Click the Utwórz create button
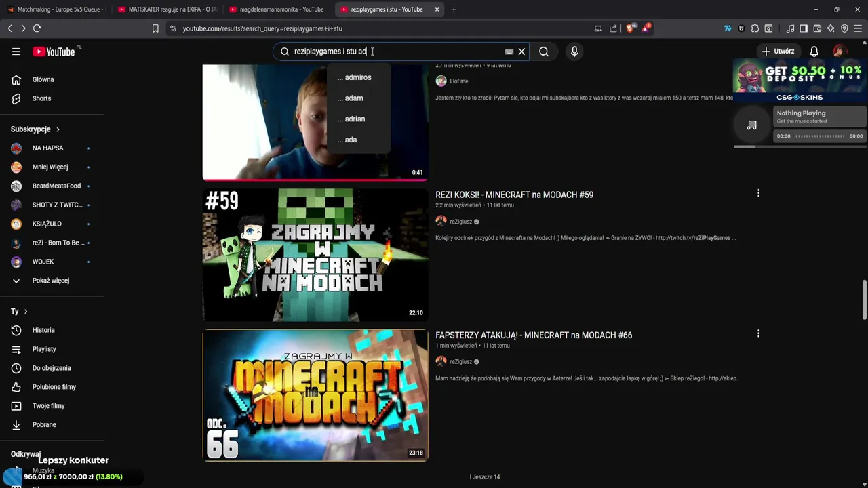This screenshot has height=488, width=868. click(x=778, y=52)
